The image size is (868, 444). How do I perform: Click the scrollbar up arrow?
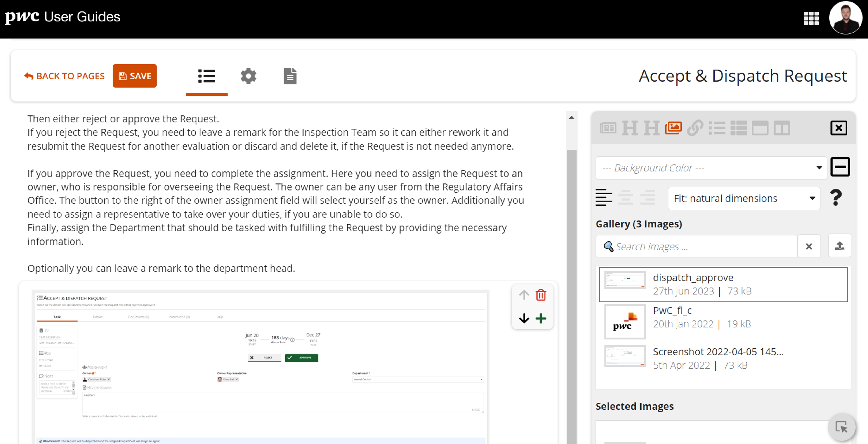tap(571, 117)
